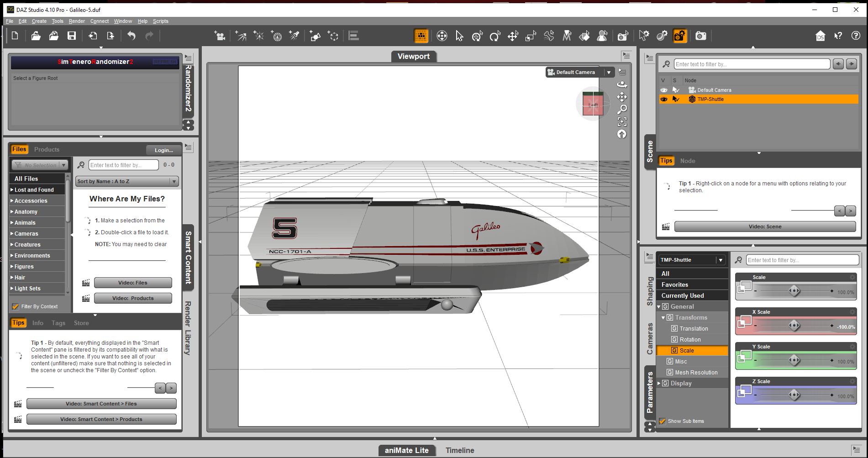Create a new primitive from the toolbar
Screen dimensions: 868x458
tap(315, 36)
